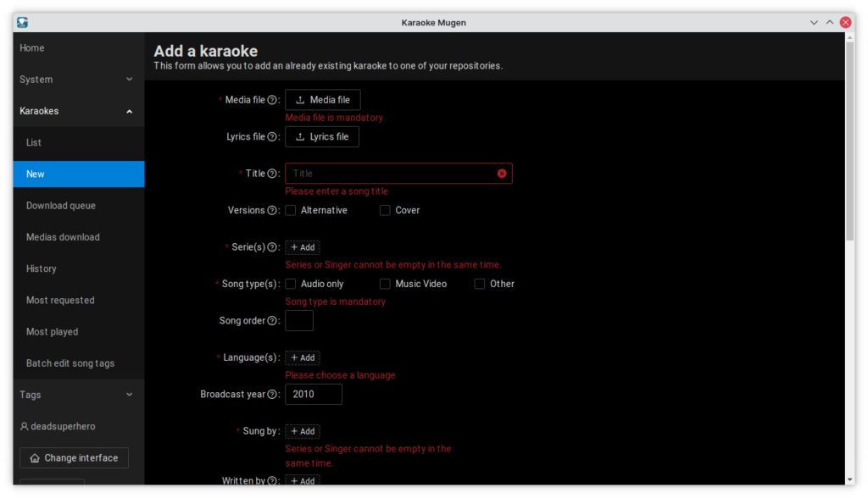Expand the Tags sidebar section
This screenshot has height=498, width=868.
click(x=79, y=395)
